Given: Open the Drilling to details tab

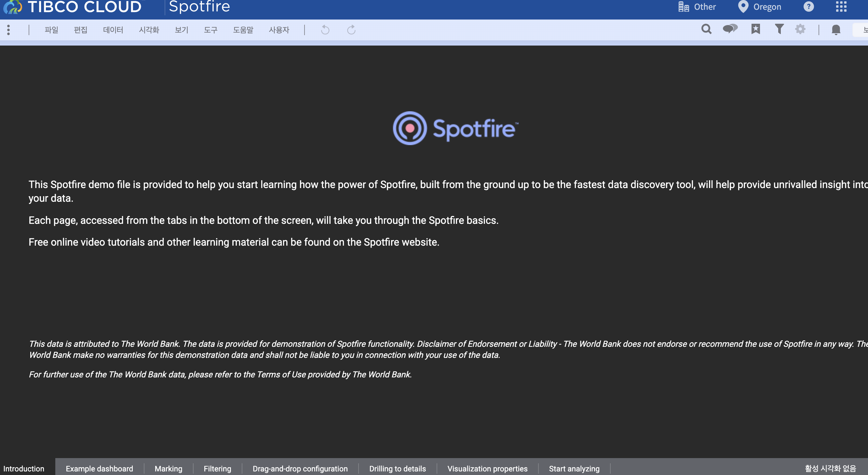Looking at the screenshot, I should (398, 468).
